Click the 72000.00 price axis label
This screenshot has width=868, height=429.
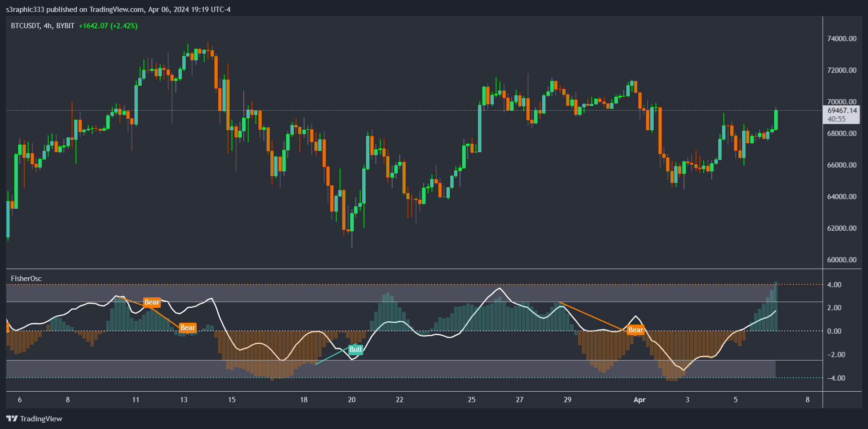click(842, 70)
